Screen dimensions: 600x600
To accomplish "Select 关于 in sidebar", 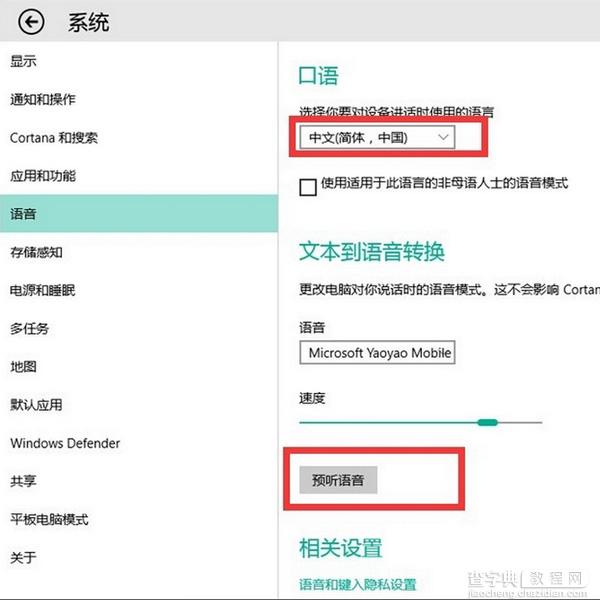I will [x=23, y=558].
